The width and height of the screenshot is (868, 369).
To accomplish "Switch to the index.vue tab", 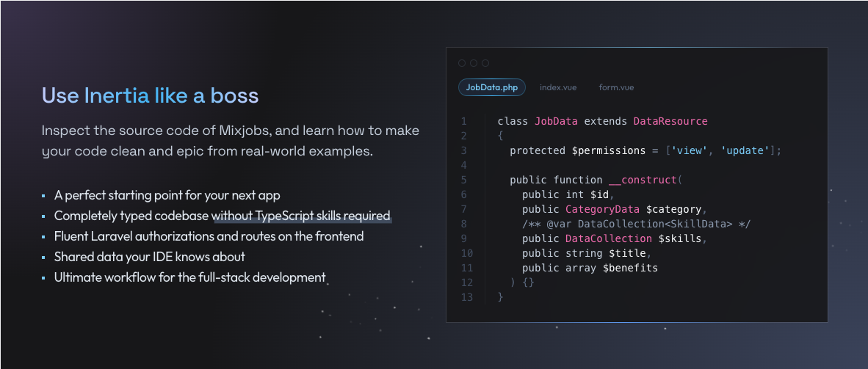I will click(x=558, y=87).
